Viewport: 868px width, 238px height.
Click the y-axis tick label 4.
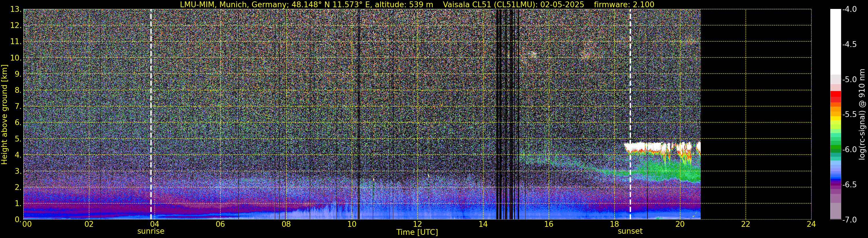click(18, 155)
